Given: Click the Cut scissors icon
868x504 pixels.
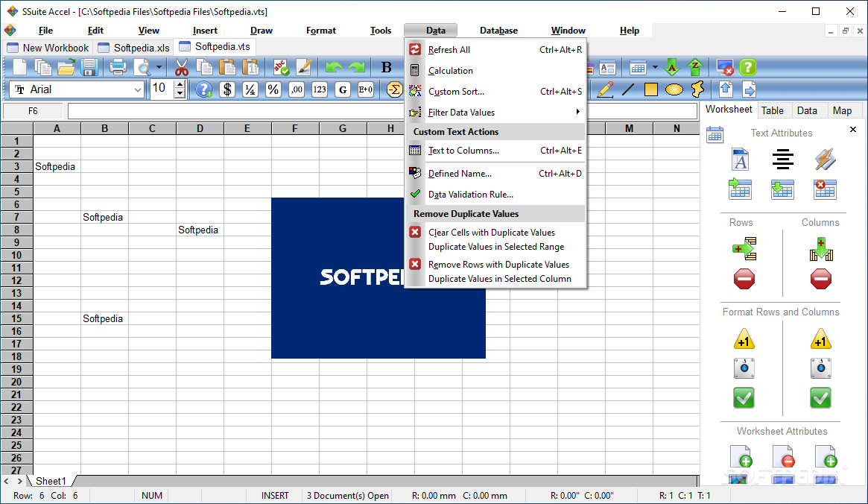Looking at the screenshot, I should (181, 68).
